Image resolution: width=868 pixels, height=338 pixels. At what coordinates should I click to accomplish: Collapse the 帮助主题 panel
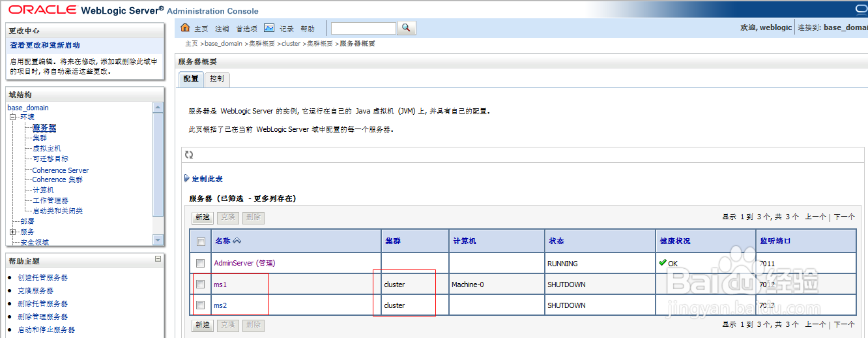[x=158, y=259]
